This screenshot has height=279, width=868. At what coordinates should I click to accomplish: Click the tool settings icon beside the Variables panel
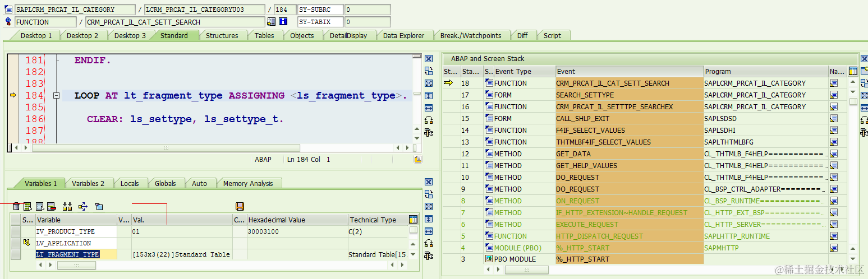click(x=429, y=255)
